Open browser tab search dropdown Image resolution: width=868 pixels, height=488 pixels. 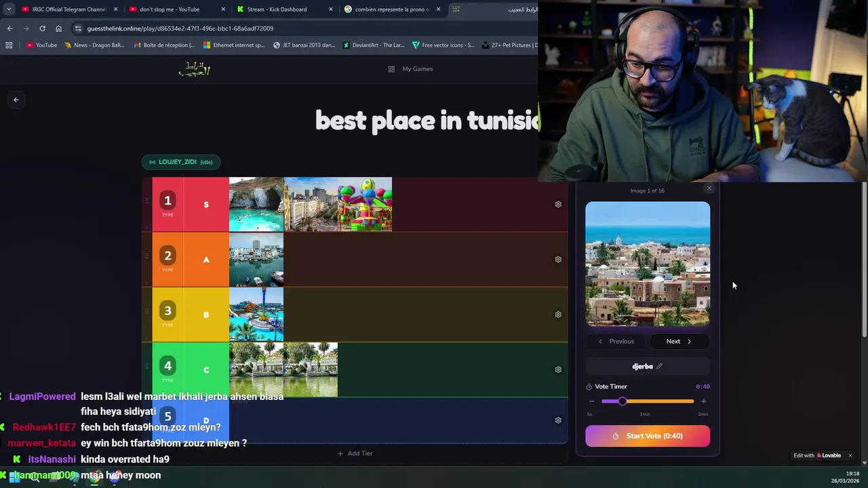pos(9,9)
